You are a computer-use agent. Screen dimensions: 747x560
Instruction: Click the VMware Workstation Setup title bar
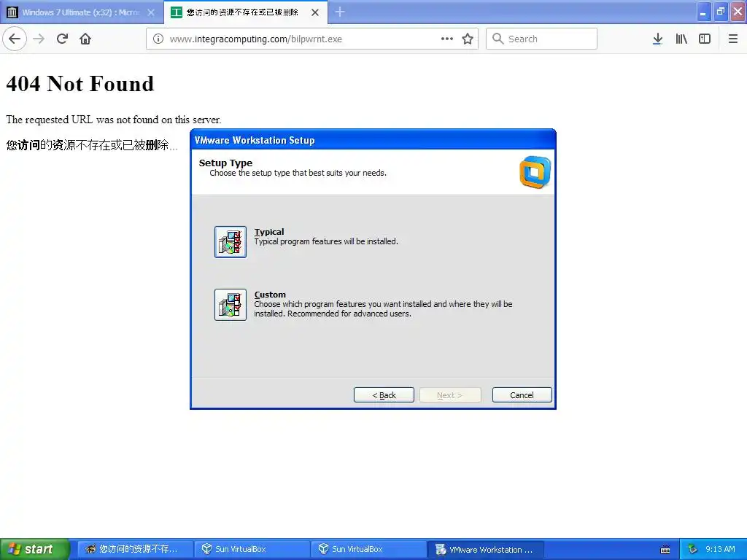pyautogui.click(x=373, y=140)
